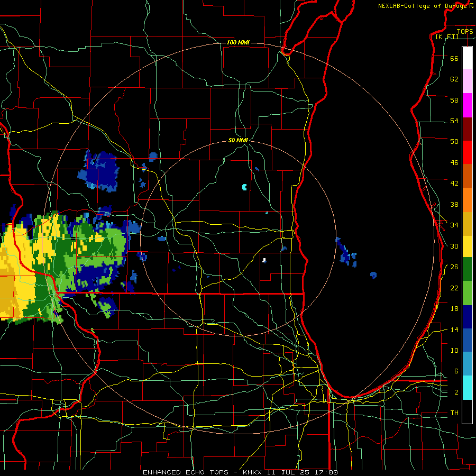Screen dimensions: 476x476
Task: Click the black TH swatch in legend
Action: point(467,411)
